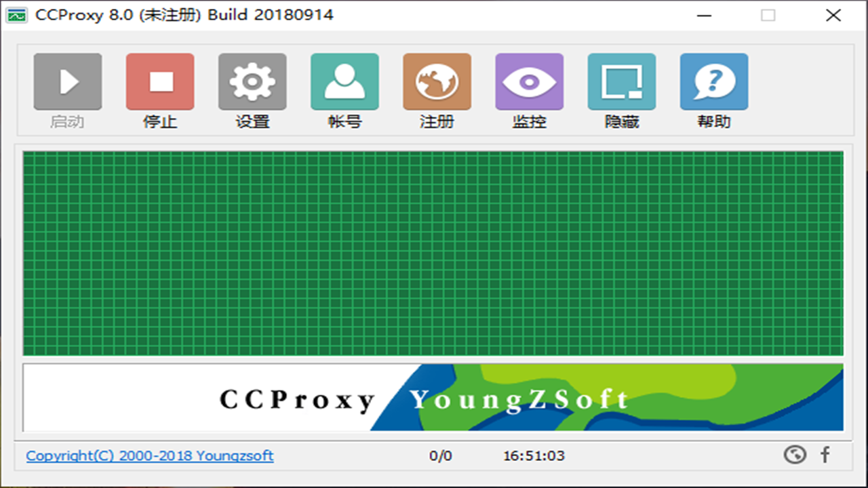Open CCProxy's Facebook page via the f icon
Screen dimensions: 868x488
826,455
